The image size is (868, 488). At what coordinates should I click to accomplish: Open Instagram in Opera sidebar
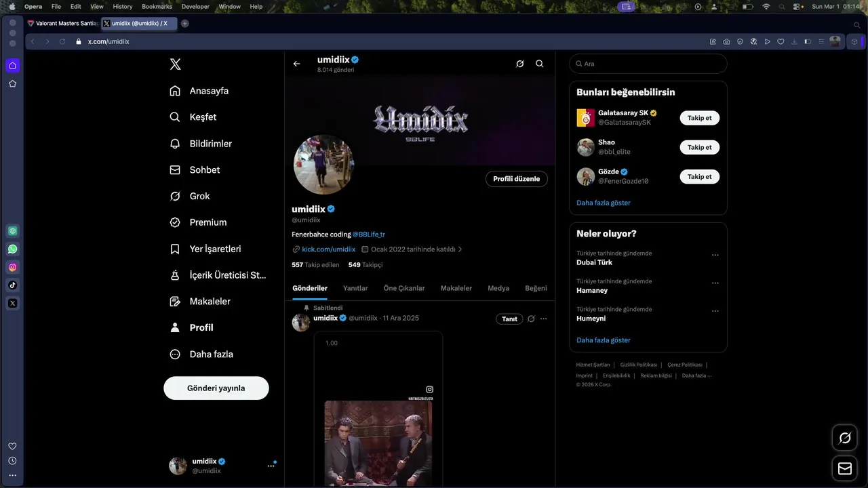pyautogui.click(x=12, y=267)
